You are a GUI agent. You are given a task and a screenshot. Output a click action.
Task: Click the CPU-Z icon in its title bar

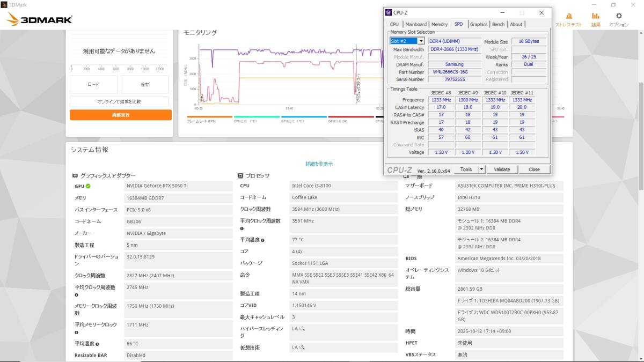tap(389, 12)
